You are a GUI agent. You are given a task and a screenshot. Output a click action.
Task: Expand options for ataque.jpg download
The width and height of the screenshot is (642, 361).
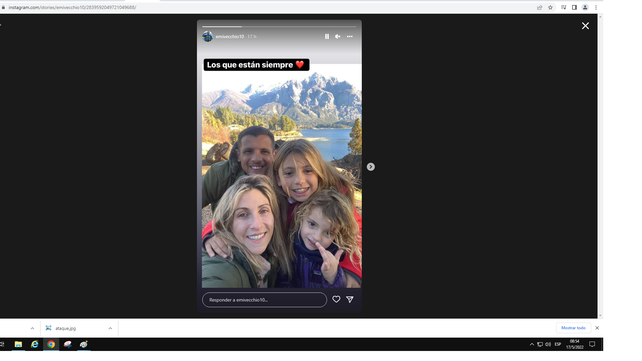click(x=110, y=328)
